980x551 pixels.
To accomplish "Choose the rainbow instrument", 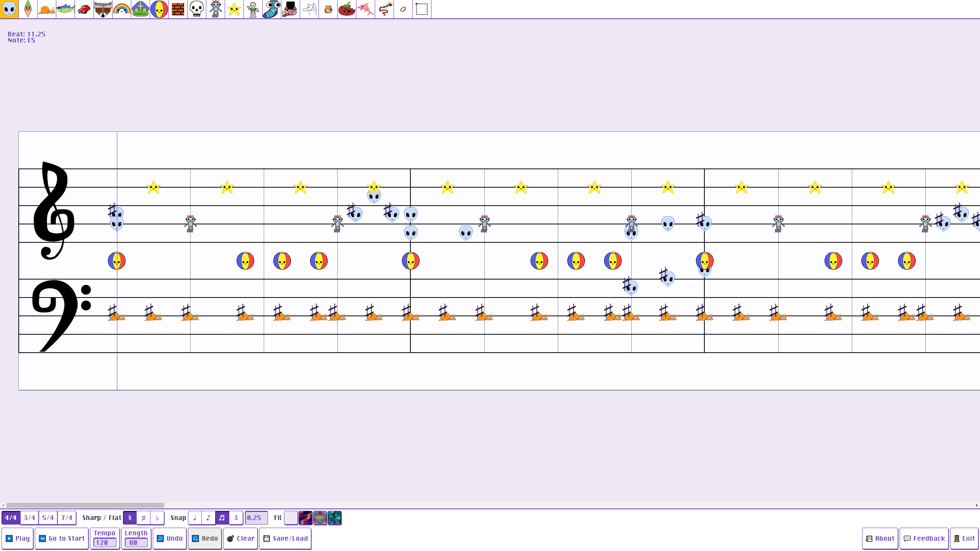I will (x=122, y=9).
